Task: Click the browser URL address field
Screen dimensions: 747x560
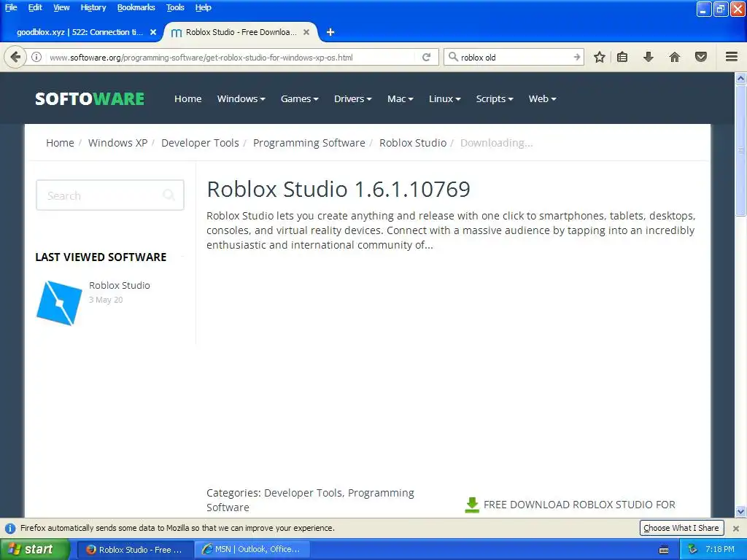Action: pos(231,57)
